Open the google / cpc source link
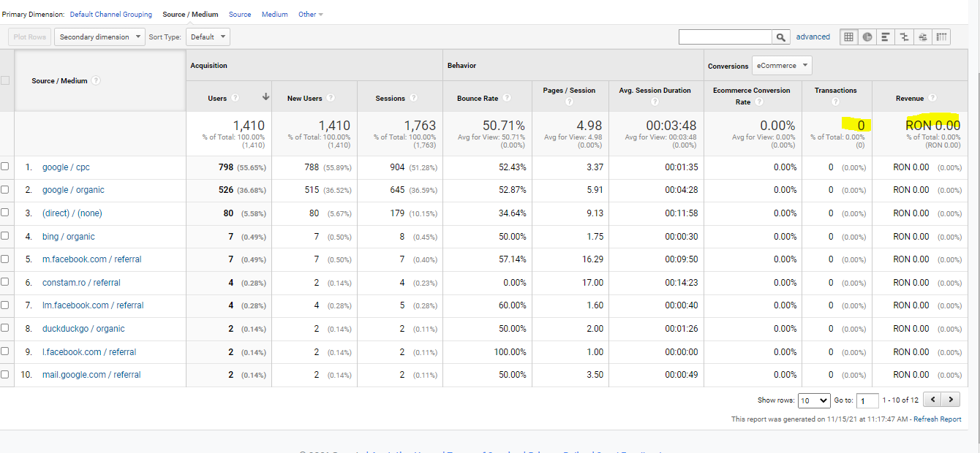 click(66, 167)
